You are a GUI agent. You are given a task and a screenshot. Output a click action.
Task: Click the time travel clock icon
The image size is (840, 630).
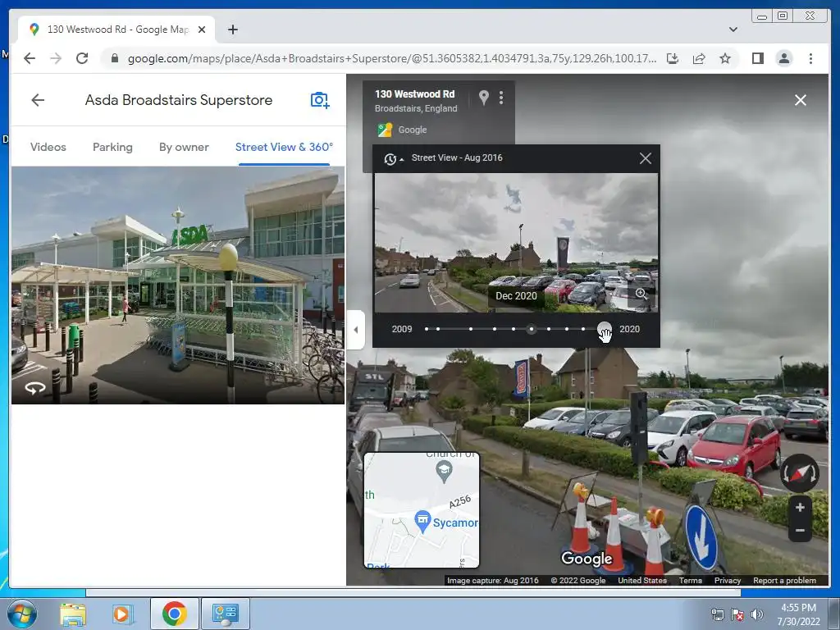pyautogui.click(x=390, y=158)
